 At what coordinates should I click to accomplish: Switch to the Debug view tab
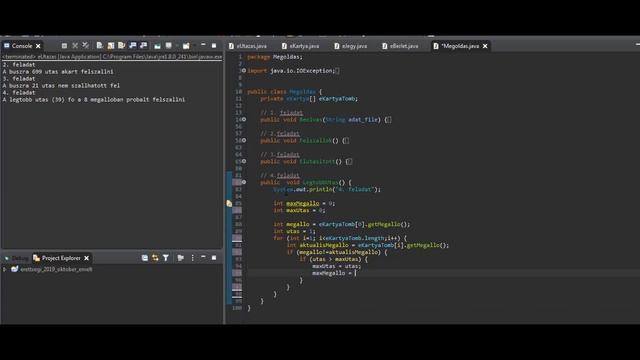coord(16,258)
